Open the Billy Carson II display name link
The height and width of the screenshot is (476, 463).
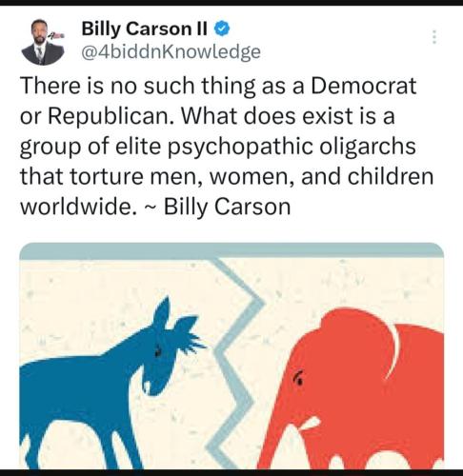pos(145,30)
